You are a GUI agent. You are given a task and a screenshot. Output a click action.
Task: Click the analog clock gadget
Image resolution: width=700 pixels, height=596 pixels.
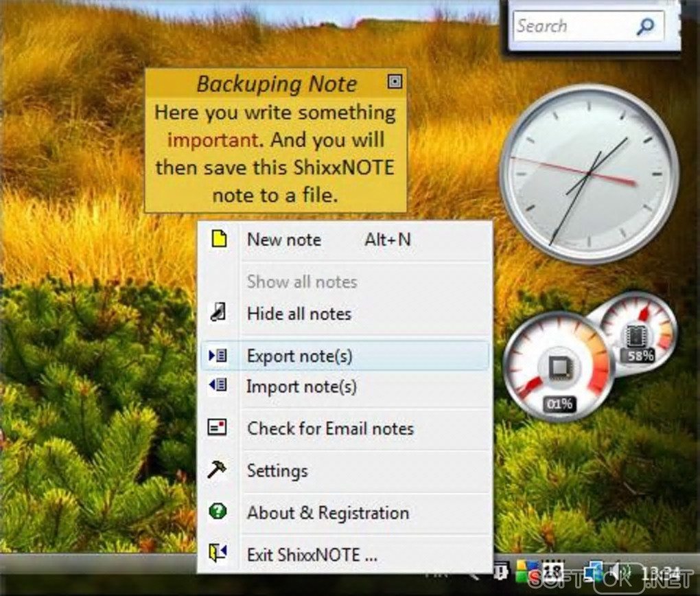[590, 173]
